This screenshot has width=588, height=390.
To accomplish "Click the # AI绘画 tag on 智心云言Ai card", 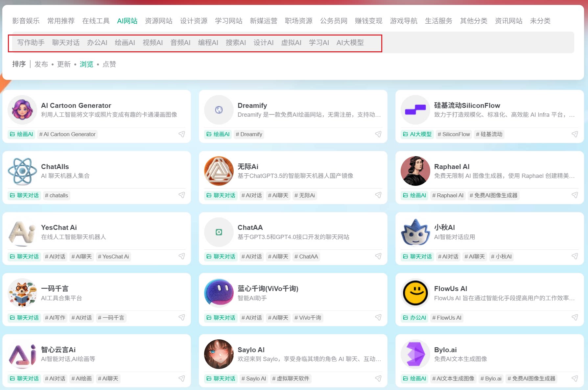I will [x=82, y=378].
